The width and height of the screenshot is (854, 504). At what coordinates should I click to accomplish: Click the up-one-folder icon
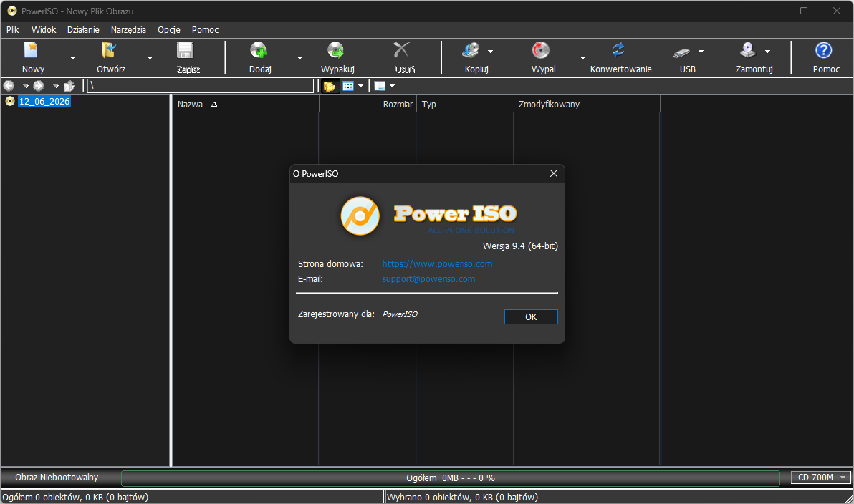tap(69, 86)
